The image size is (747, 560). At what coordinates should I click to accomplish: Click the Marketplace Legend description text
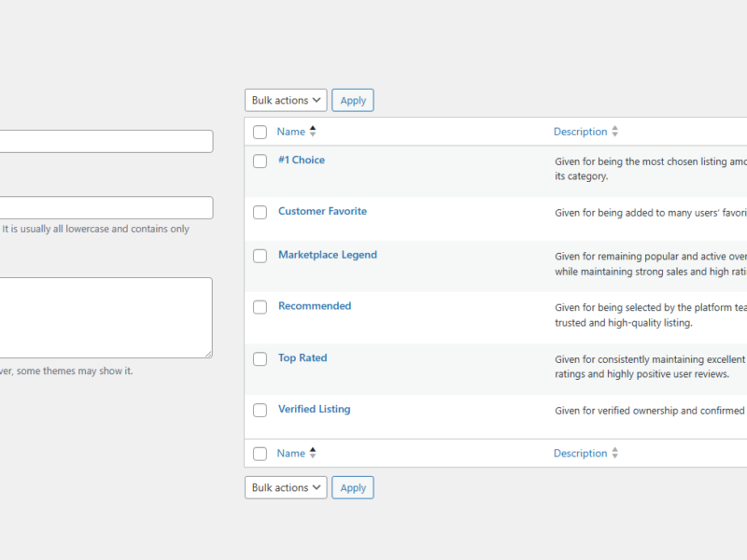click(651, 264)
